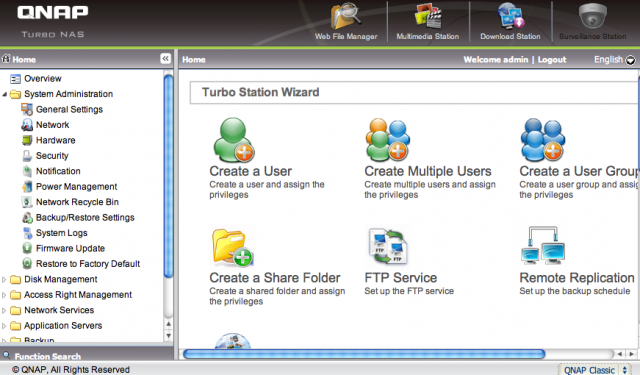Expand the Access Right Management node
Viewport: 640px width, 375px height.
[x=4, y=295]
